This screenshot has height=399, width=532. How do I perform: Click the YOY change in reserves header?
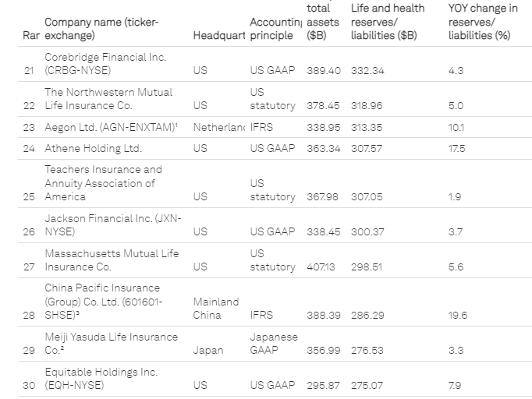(x=482, y=22)
